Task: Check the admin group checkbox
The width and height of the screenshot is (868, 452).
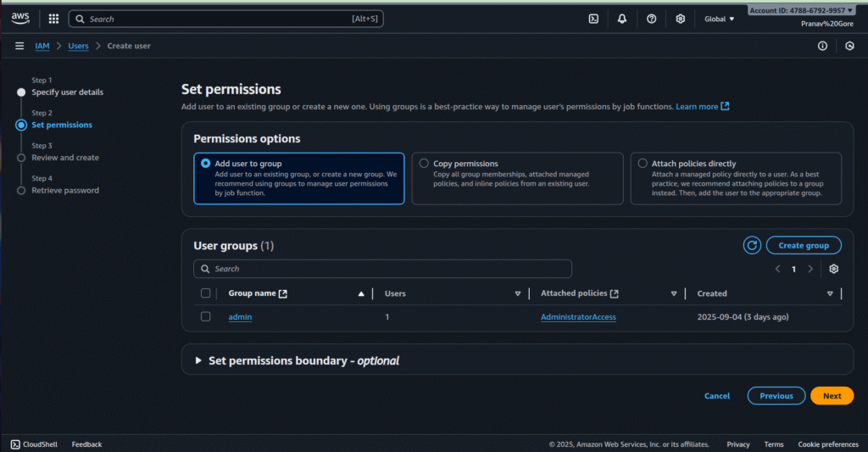Action: coord(205,316)
